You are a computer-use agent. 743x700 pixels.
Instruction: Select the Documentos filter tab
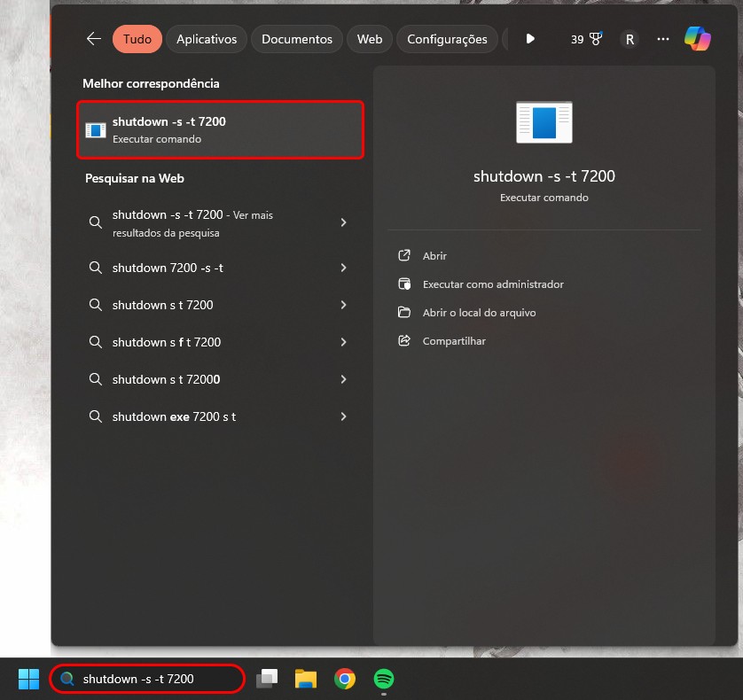click(x=297, y=39)
